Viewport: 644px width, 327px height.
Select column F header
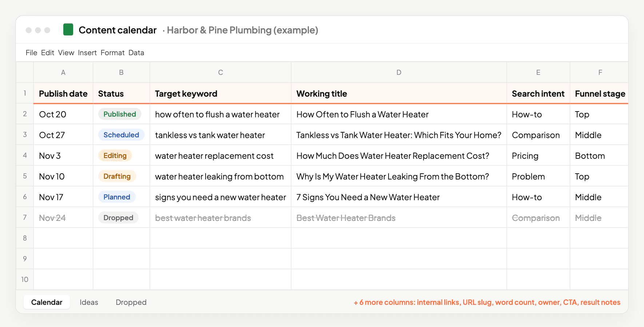[600, 72]
